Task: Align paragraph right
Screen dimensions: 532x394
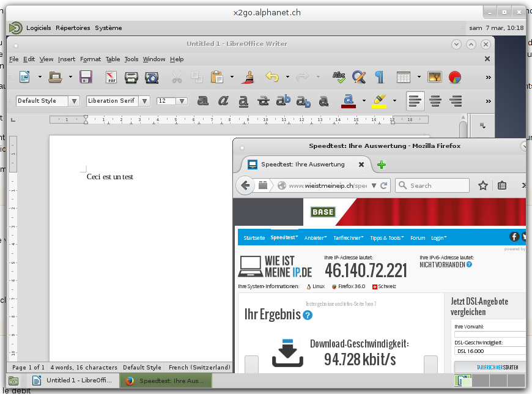Action: [456, 101]
